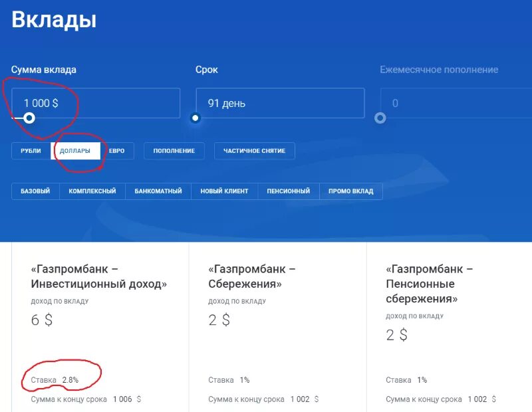Click the 6 $ income value
Image resolution: width=532 pixels, height=412 pixels.
tap(42, 320)
